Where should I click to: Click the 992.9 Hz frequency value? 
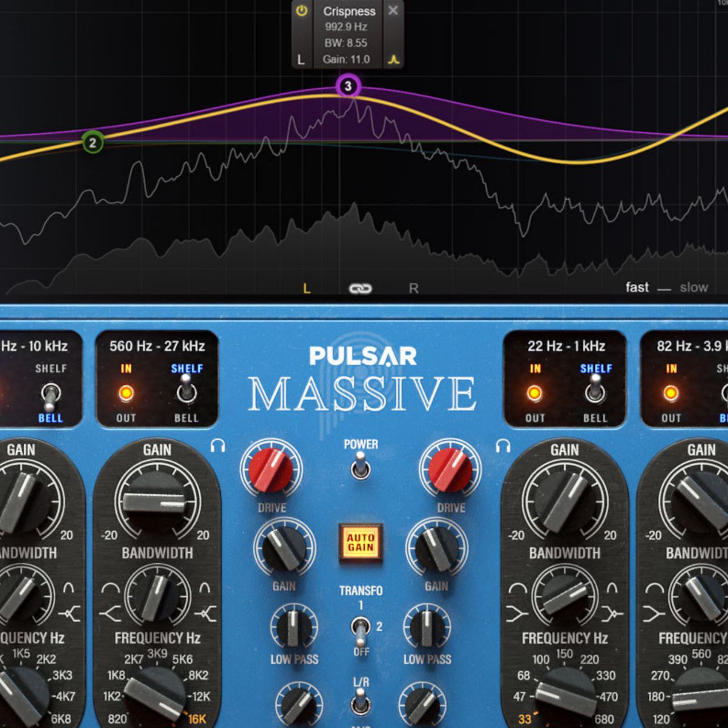tap(346, 27)
